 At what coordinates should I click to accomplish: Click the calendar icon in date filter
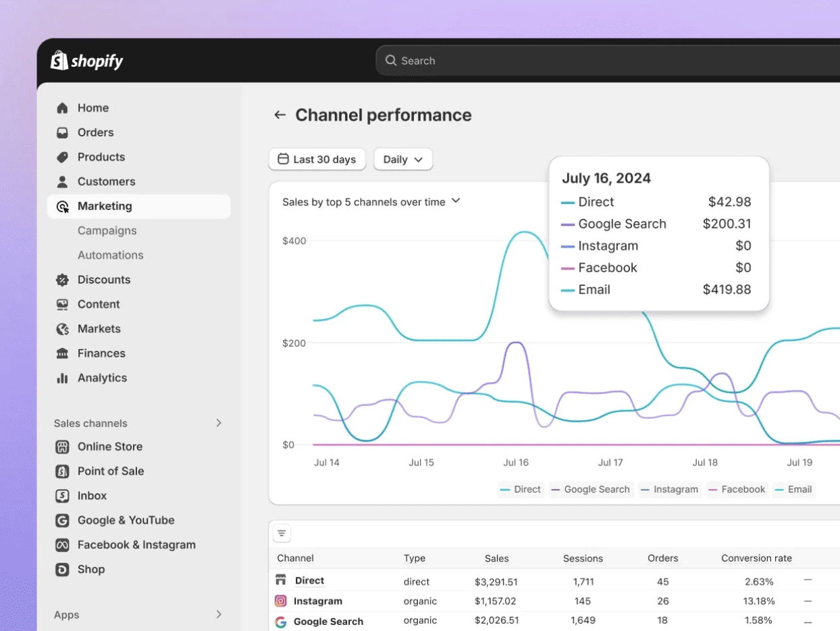284,159
